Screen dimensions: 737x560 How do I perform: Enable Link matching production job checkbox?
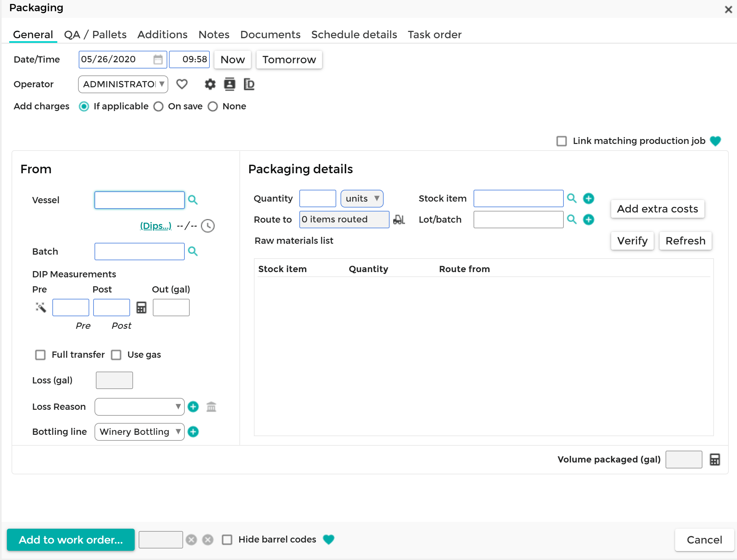[561, 141]
